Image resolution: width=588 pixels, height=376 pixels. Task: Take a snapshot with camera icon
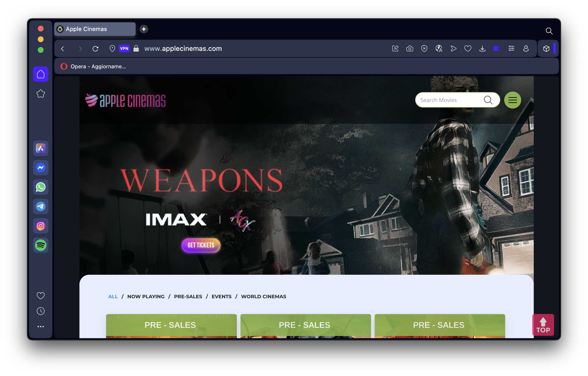pos(410,49)
